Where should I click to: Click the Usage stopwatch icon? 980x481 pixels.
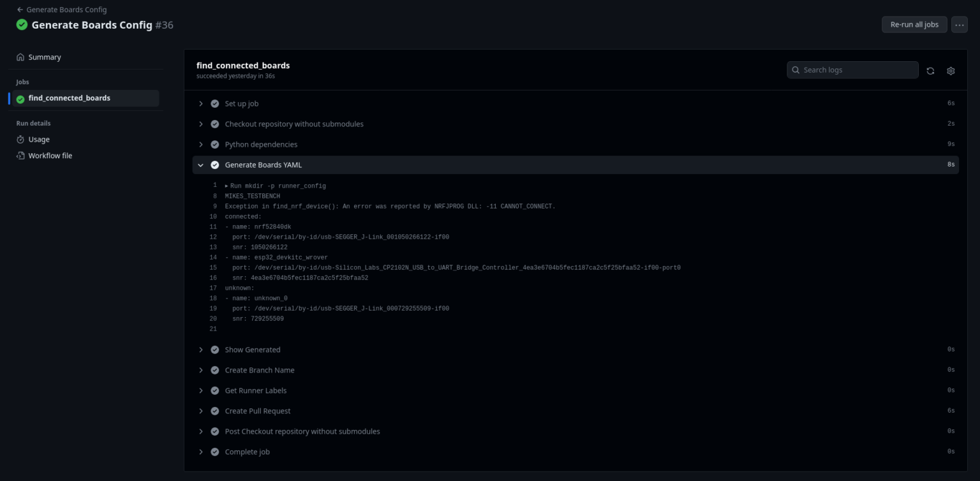coord(20,140)
